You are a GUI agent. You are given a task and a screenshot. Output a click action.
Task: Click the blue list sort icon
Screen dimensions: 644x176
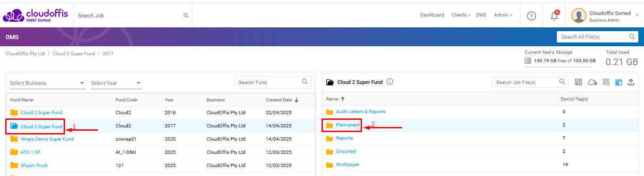tap(619, 82)
